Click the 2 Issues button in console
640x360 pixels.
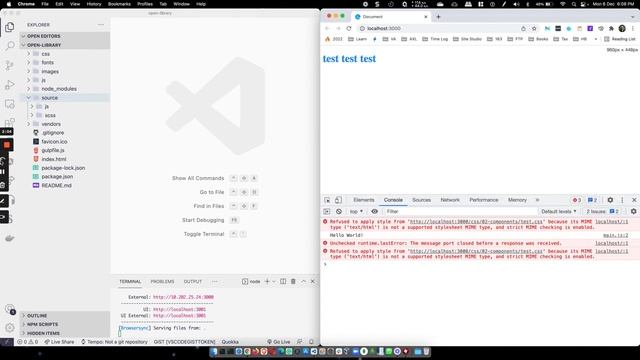[x=603, y=211]
